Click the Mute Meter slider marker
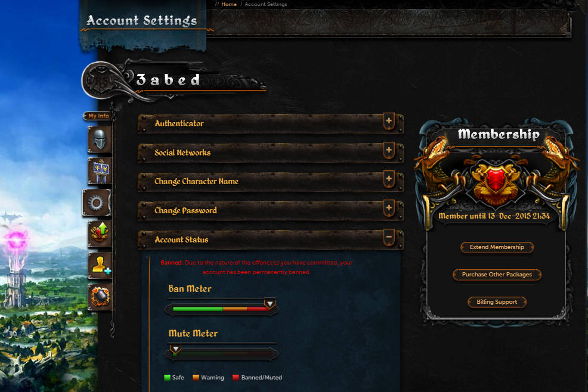588x392 pixels. tap(175, 349)
